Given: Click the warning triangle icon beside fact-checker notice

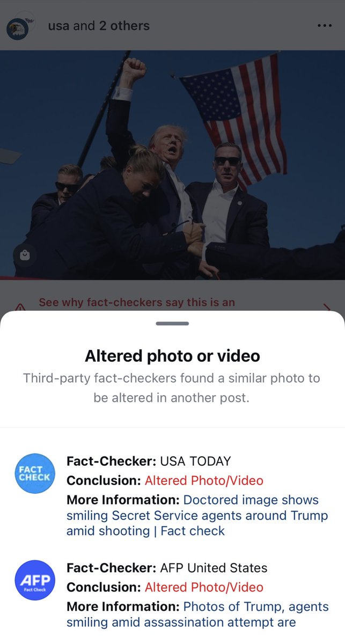Looking at the screenshot, I should pyautogui.click(x=20, y=308).
